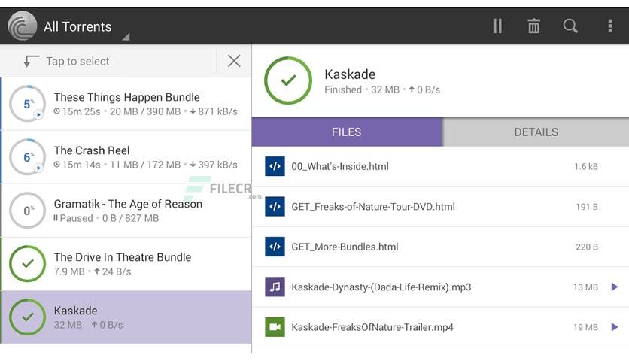Viewport: 629px width, 364px height.
Task: Tap the BitTorrent app logo
Action: tap(22, 26)
